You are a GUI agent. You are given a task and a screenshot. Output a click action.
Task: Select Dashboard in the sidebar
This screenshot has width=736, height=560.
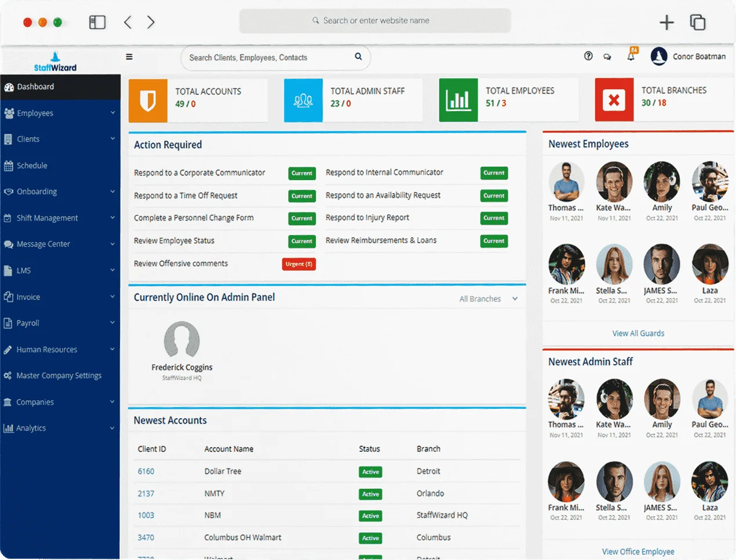click(37, 86)
